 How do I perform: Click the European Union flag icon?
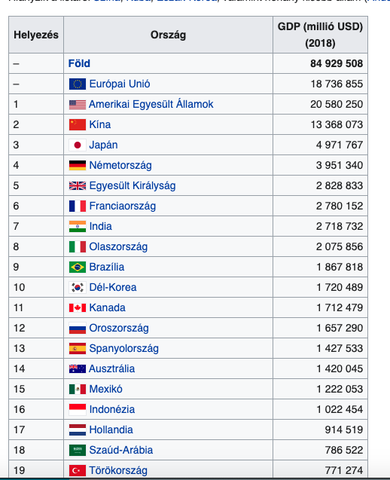pos(77,84)
